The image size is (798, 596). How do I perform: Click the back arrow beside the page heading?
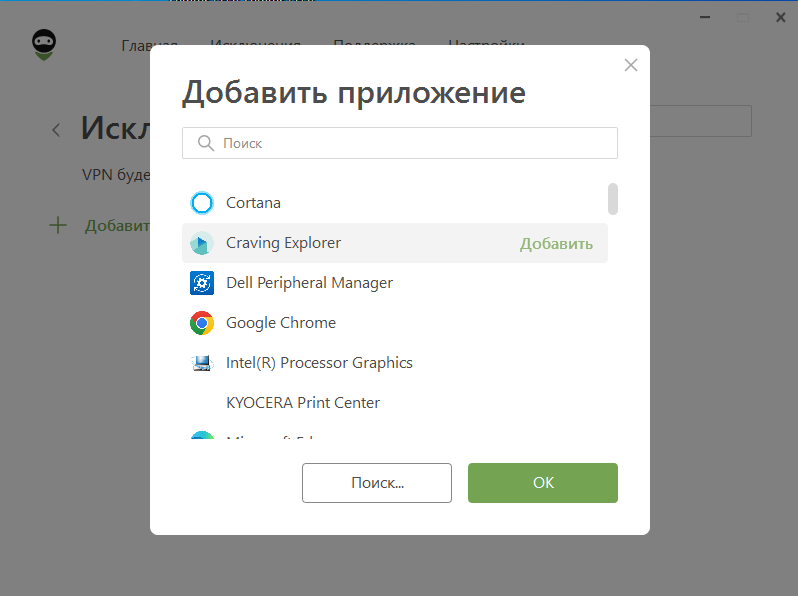coord(56,130)
